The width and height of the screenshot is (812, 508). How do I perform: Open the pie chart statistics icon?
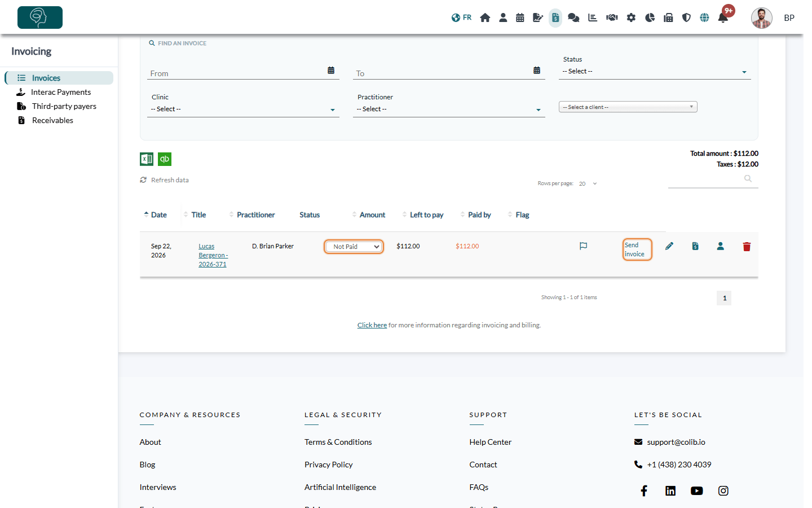(650, 17)
